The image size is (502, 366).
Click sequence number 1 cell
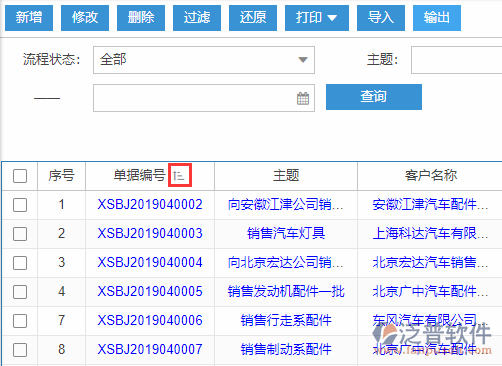61,204
